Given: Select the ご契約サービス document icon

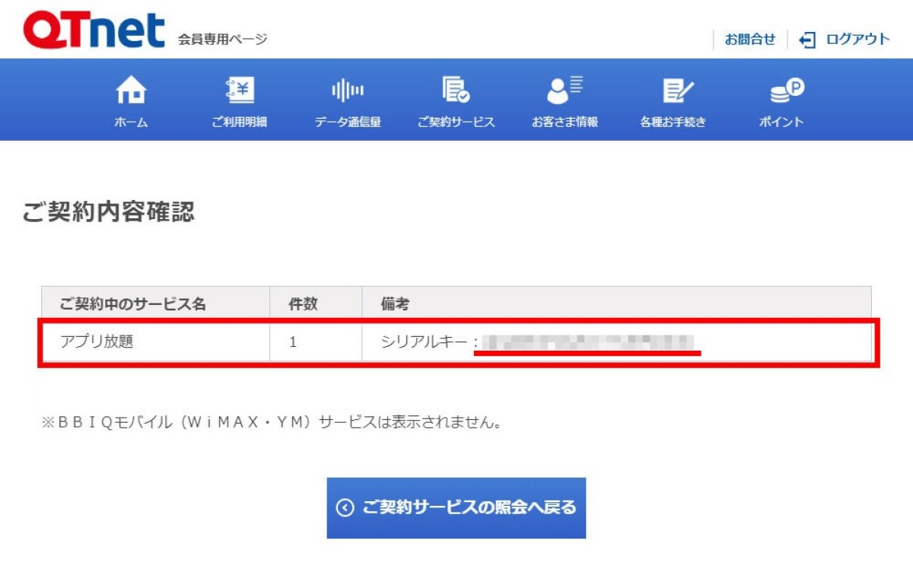Looking at the screenshot, I should 456,91.
